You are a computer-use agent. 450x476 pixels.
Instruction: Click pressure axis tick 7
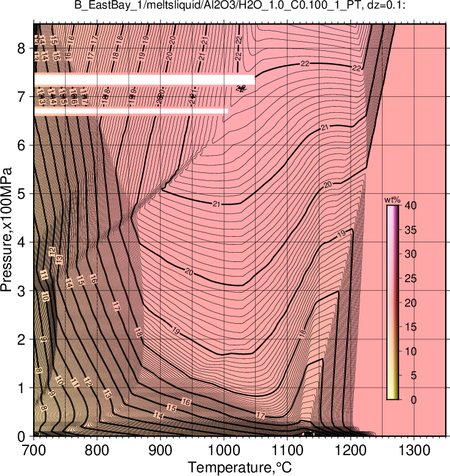tap(21, 96)
